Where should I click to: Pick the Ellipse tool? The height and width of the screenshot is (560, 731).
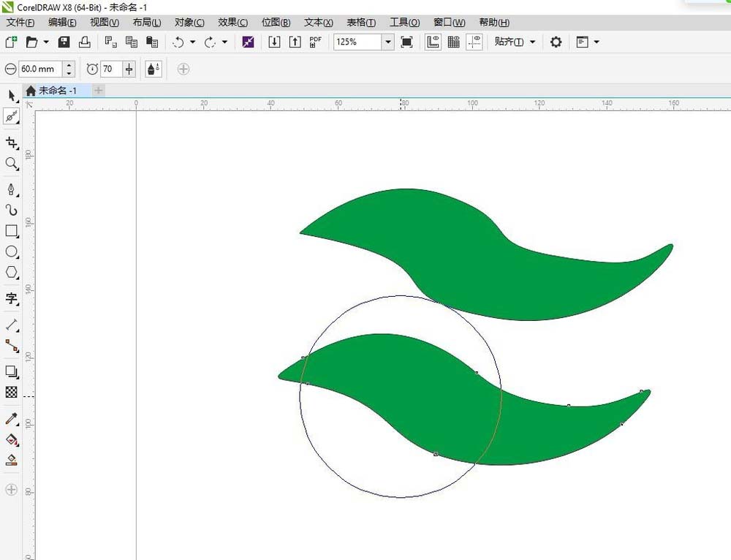[12, 251]
